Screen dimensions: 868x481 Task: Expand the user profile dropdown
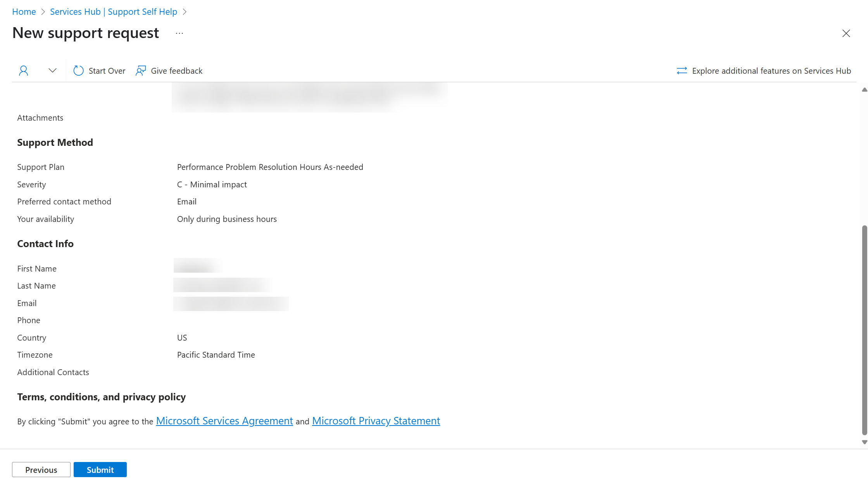(x=53, y=70)
